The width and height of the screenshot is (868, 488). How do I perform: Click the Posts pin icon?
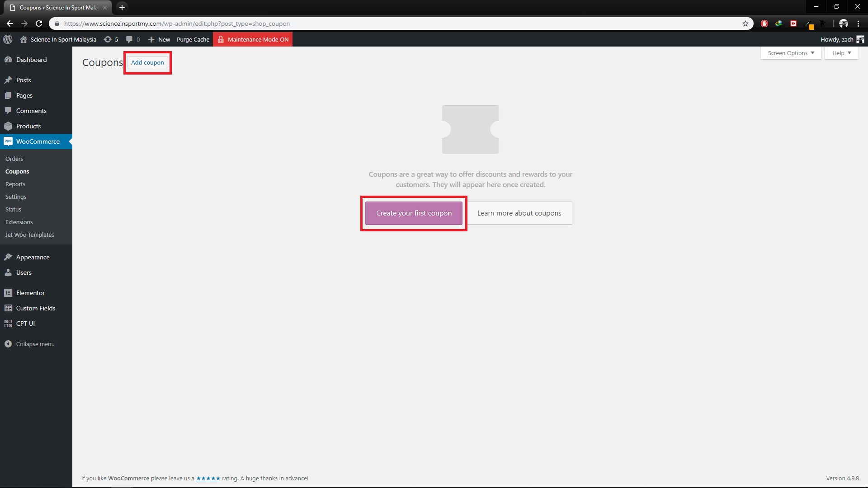pyautogui.click(x=8, y=80)
